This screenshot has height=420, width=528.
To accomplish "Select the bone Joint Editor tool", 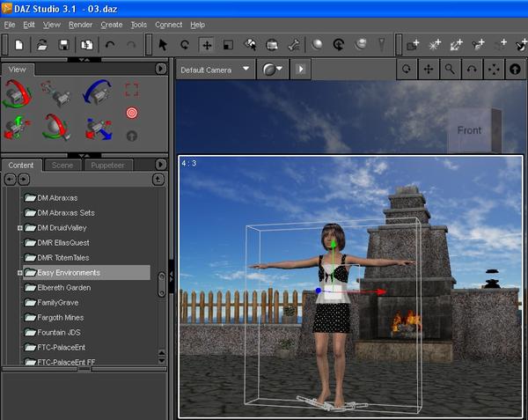I will click(294, 44).
